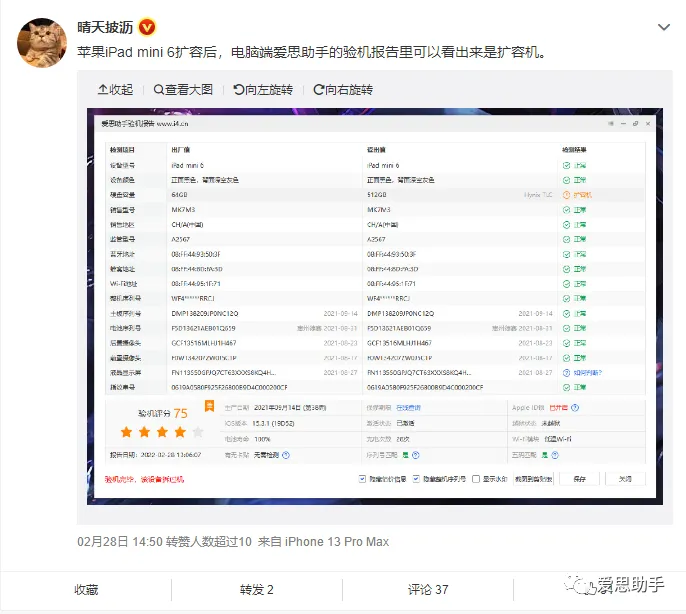Open 查看大图 to view full-size image
This screenshot has height=614, width=686.
point(183,90)
